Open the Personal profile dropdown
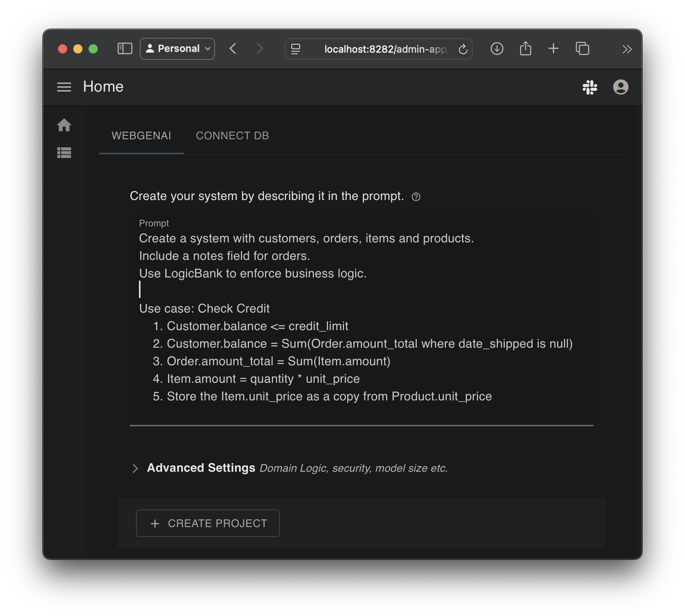Screen dimensions: 685x616 pyautogui.click(x=177, y=49)
